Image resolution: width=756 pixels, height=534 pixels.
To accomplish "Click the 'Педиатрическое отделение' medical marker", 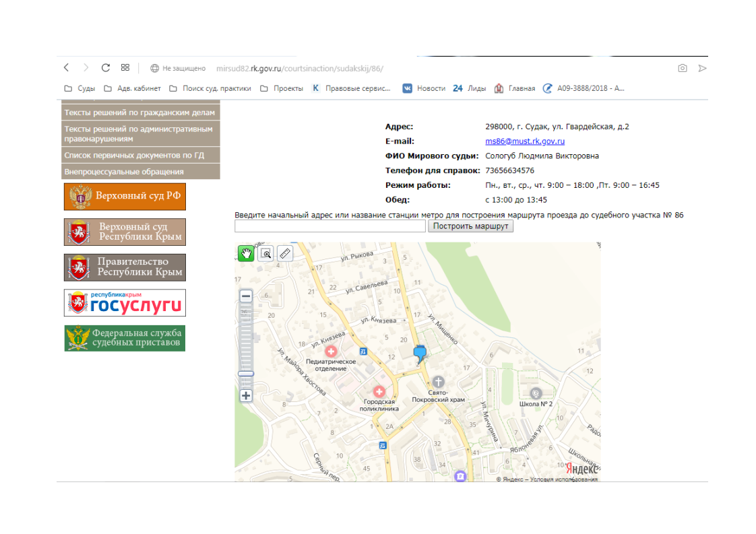I will (x=331, y=352).
